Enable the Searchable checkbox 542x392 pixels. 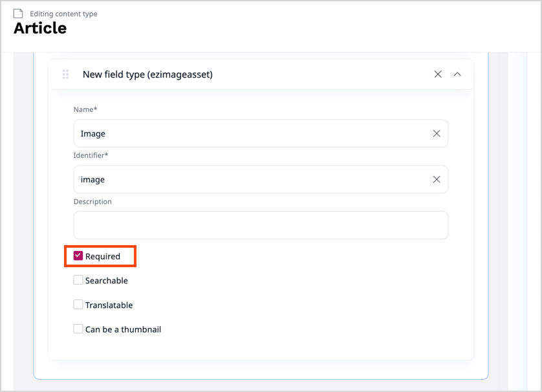point(78,279)
